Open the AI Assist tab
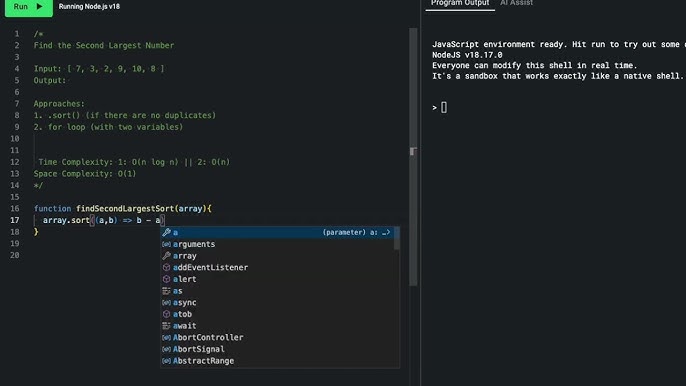This screenshot has width=686, height=386. (x=516, y=4)
